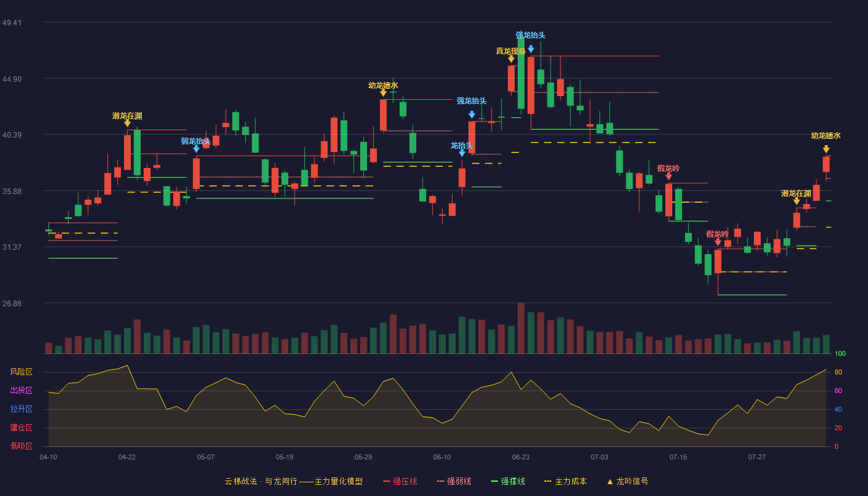Click the 幼龙嬉水 arrow at the chart's last candle

click(826, 149)
